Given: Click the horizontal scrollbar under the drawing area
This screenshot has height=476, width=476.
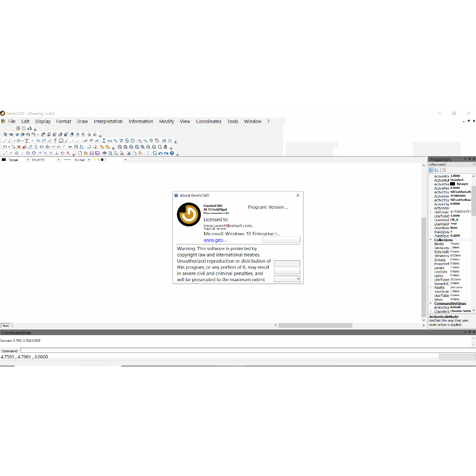Looking at the screenshot, I should [315, 325].
